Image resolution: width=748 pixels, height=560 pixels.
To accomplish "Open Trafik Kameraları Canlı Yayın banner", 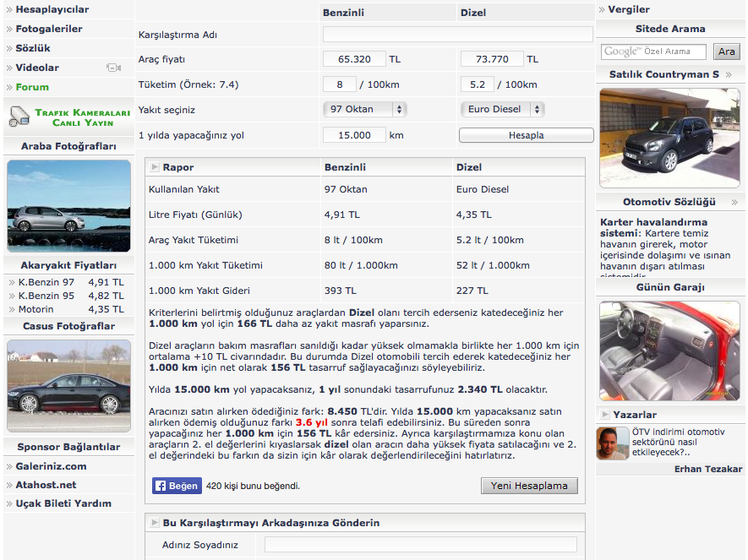I will pos(68,117).
